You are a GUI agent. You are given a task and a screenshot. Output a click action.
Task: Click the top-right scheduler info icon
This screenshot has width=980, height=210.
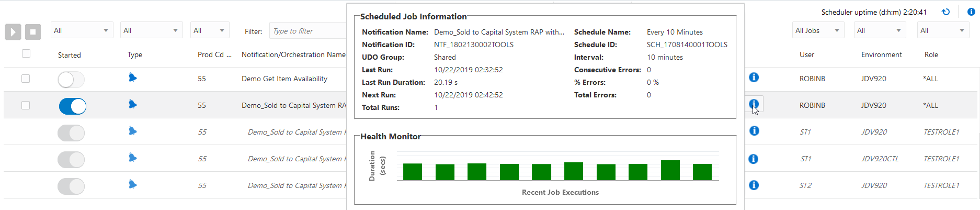point(971,12)
